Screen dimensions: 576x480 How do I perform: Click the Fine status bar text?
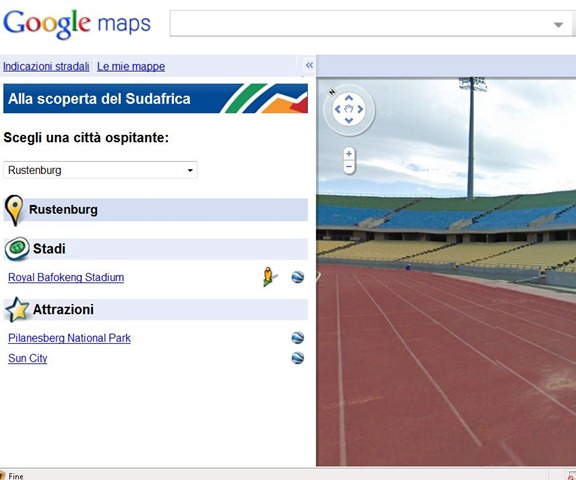(x=16, y=476)
